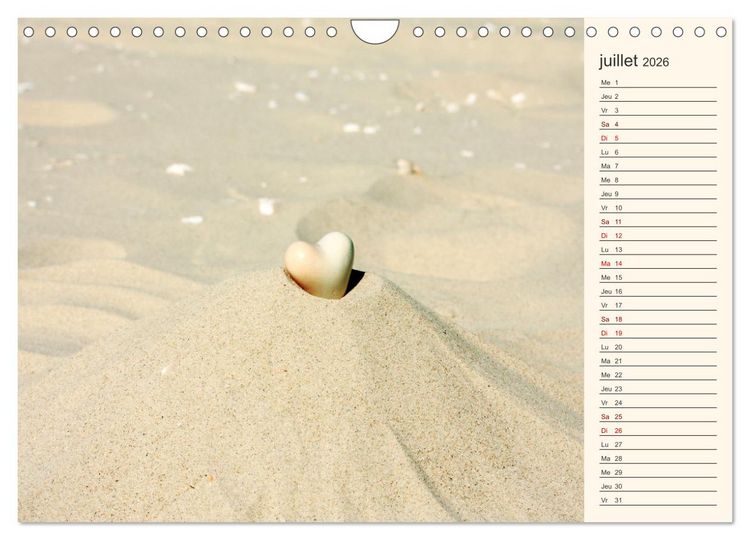The width and height of the screenshot is (750, 540).
Task: Select the 'Lu 20' date row
Action: pos(658,347)
